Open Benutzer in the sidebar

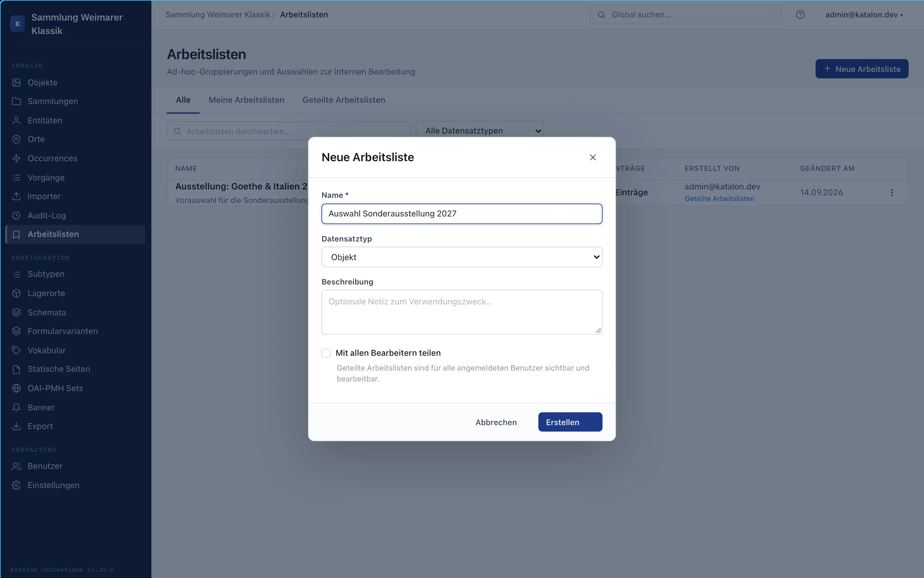tap(75, 466)
